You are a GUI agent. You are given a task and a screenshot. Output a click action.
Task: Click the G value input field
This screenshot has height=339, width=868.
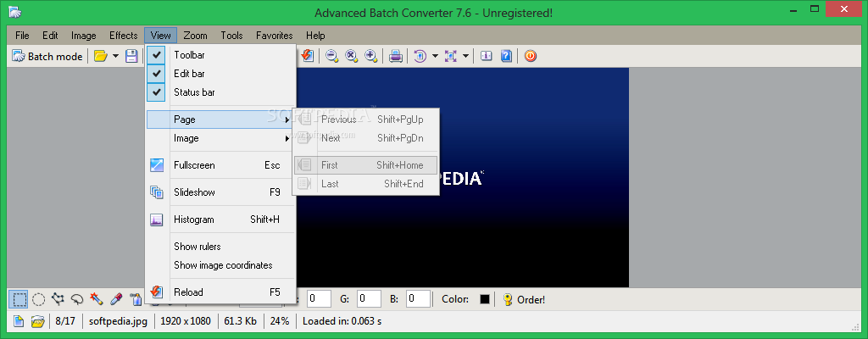(370, 299)
